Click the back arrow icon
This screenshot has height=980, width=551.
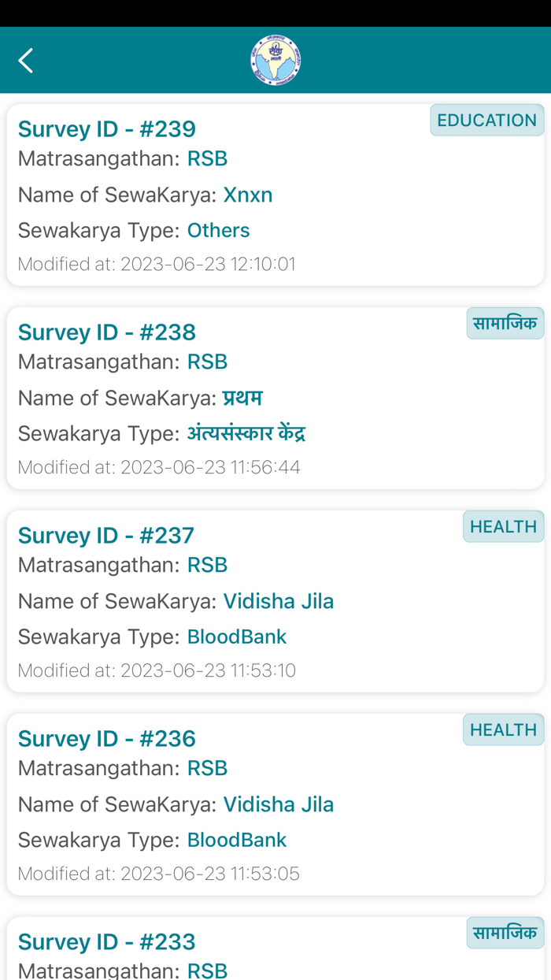(25, 60)
